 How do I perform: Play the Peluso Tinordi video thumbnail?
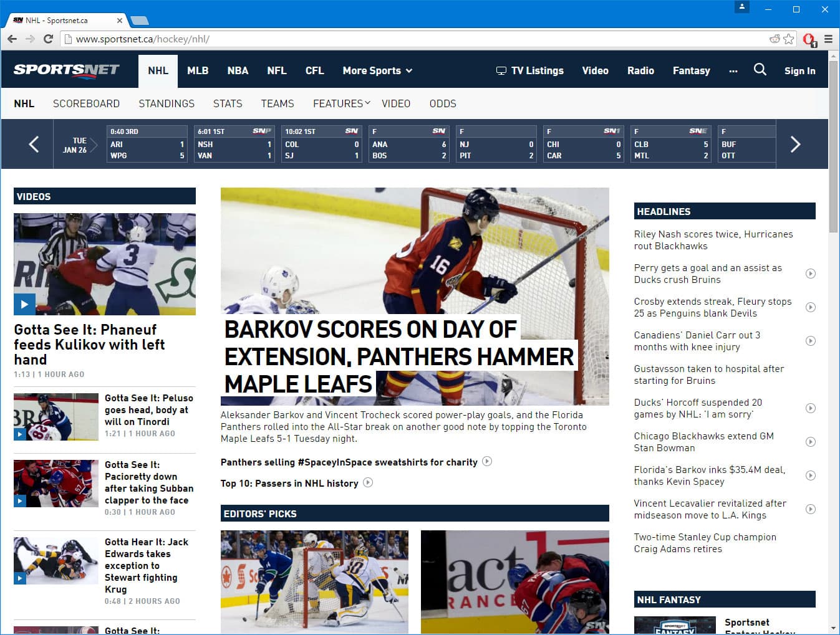pyautogui.click(x=56, y=416)
